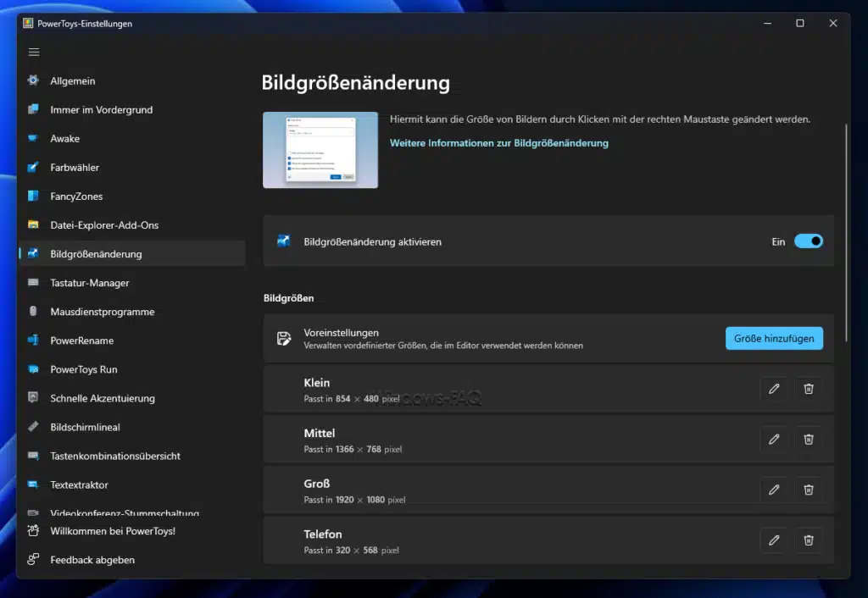The height and width of the screenshot is (598, 868).
Task: Click the Groß preset name
Action: [317, 483]
